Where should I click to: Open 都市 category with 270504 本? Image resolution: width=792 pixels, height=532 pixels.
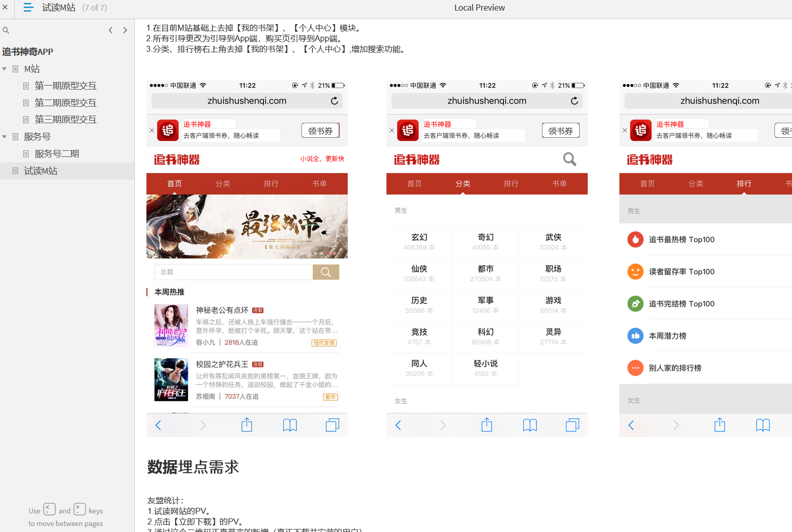(486, 274)
